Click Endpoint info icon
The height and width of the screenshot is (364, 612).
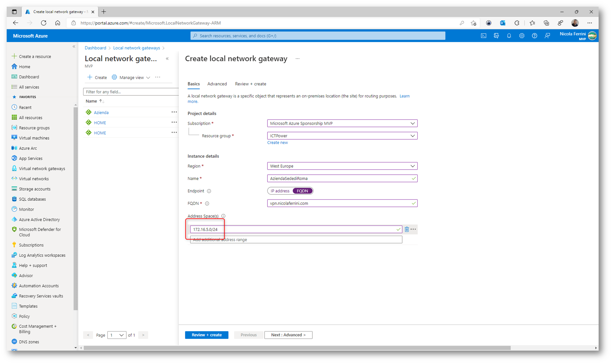(x=209, y=191)
